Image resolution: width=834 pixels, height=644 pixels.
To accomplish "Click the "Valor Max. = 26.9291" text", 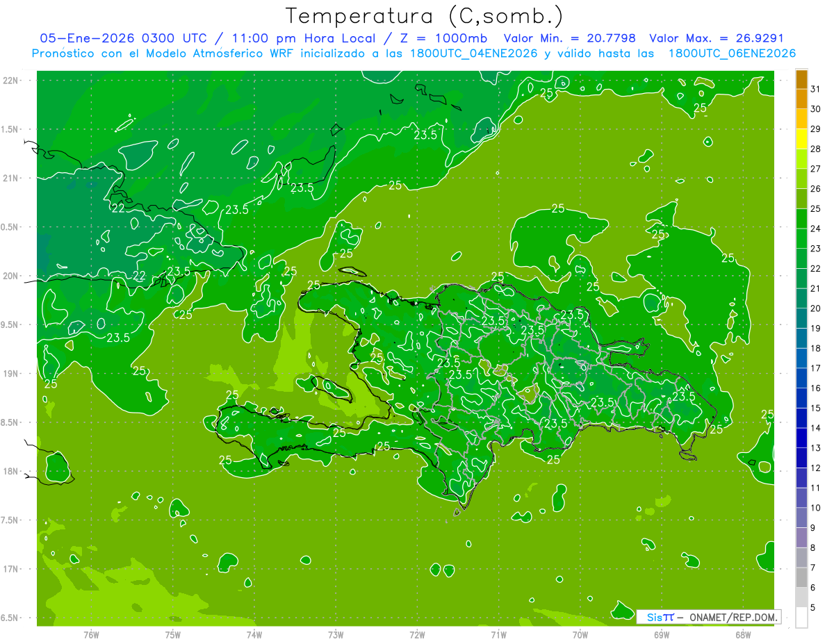I will click(x=717, y=38).
